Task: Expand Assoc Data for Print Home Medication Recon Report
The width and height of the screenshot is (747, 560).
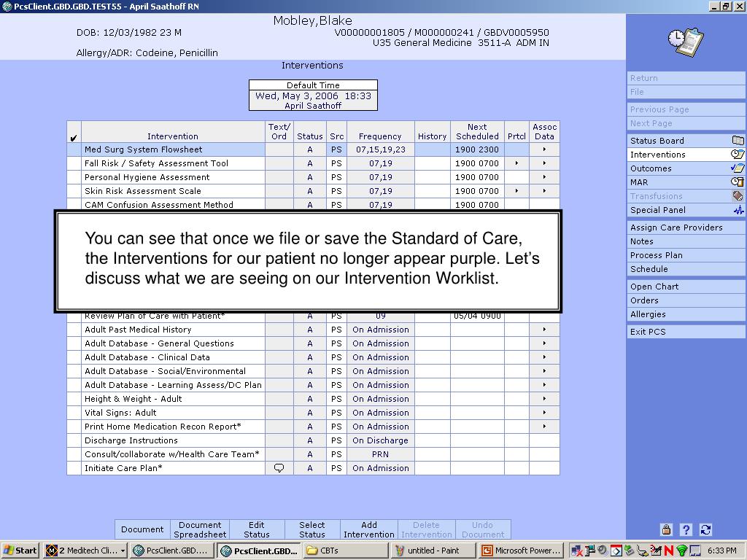Action: (544, 427)
